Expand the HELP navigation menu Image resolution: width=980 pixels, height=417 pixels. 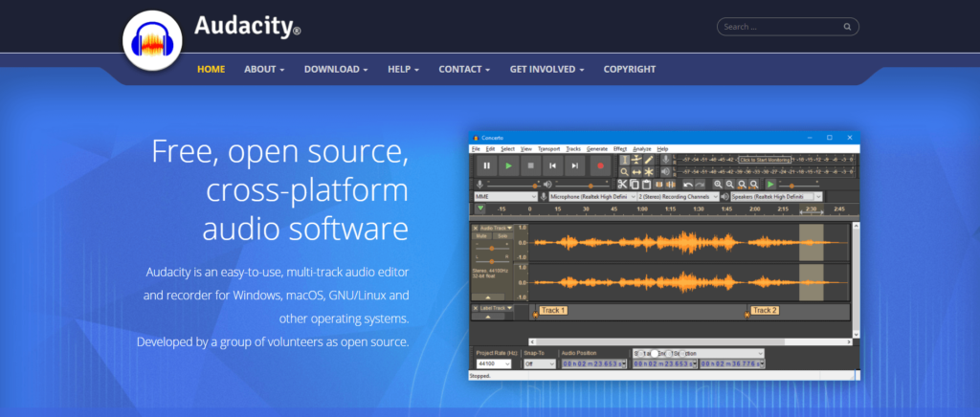(x=403, y=69)
